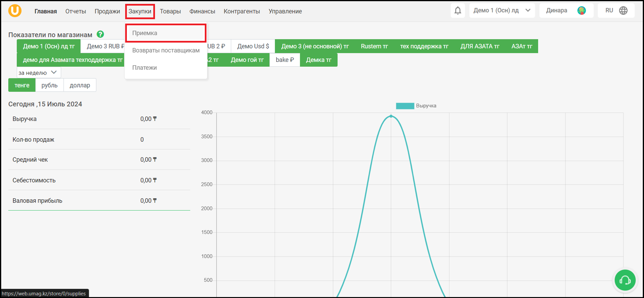Toggle the ДЛЯ АЗАТА тг store
The width and height of the screenshot is (644, 298).
[x=480, y=46]
